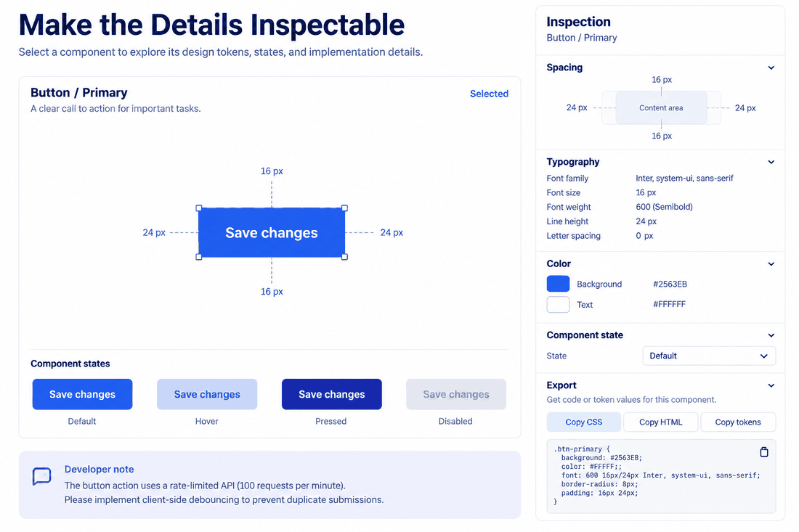Viewport: 799px width, 532px height.
Task: Click the large Save changes preview button
Action: (272, 233)
